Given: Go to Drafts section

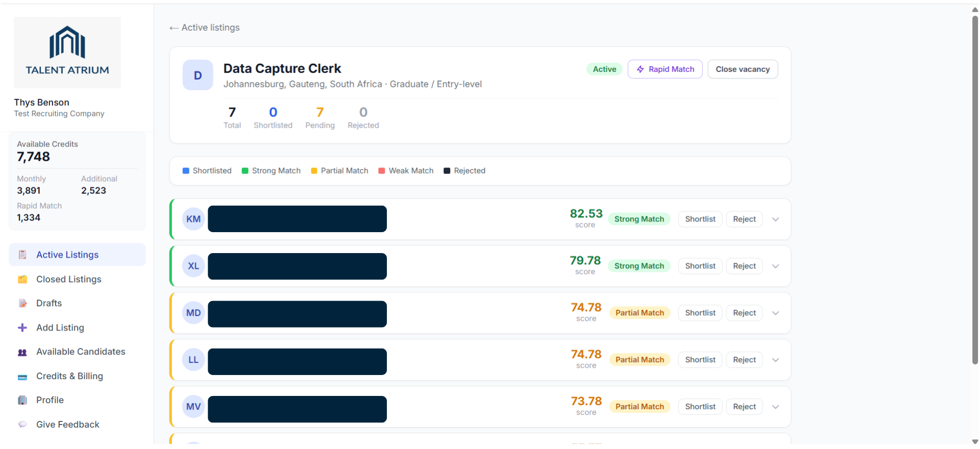Looking at the screenshot, I should (x=77, y=303).
